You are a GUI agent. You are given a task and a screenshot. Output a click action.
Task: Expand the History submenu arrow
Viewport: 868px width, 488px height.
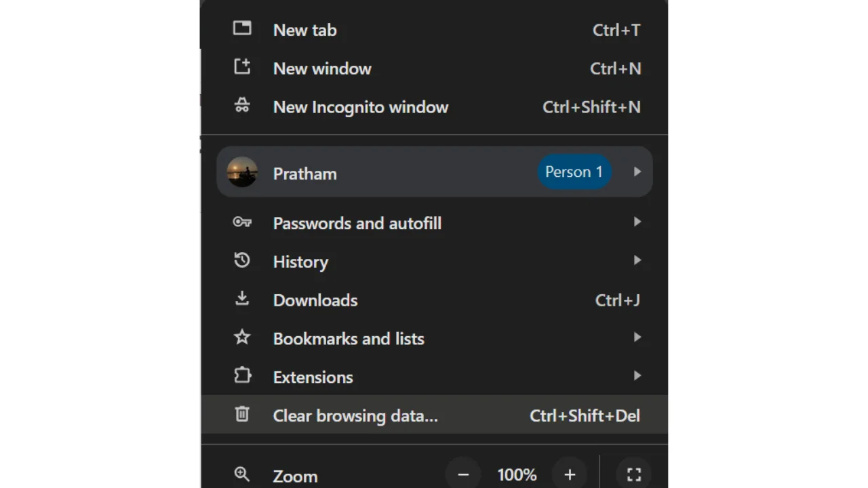[637, 260]
